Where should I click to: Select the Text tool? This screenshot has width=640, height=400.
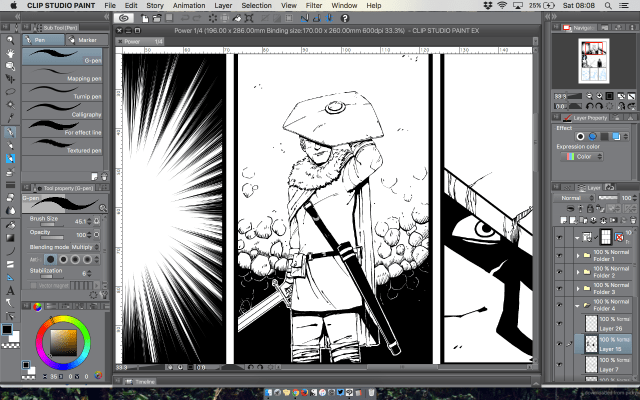click(10, 291)
